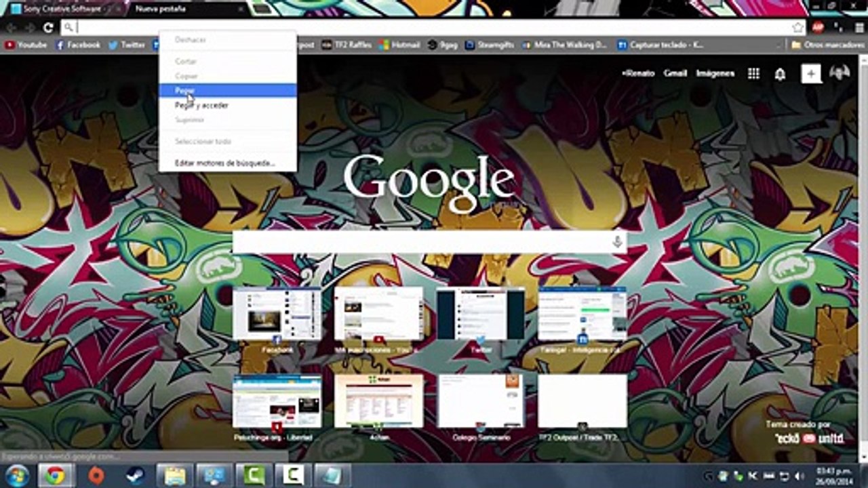Open the Capturar teclado bookmark
Screen dimensions: 868x488
(660, 45)
